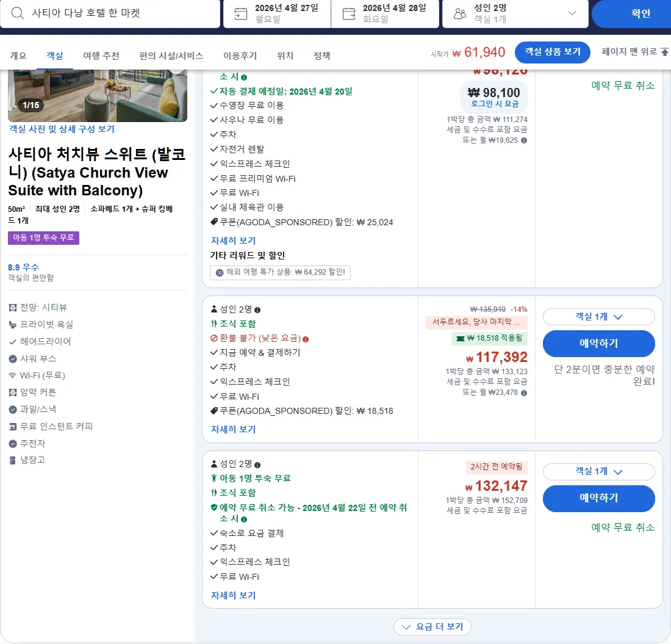Open 자세히 보기 for the ₩132,147 offer
The height and width of the screenshot is (644, 671).
[233, 595]
